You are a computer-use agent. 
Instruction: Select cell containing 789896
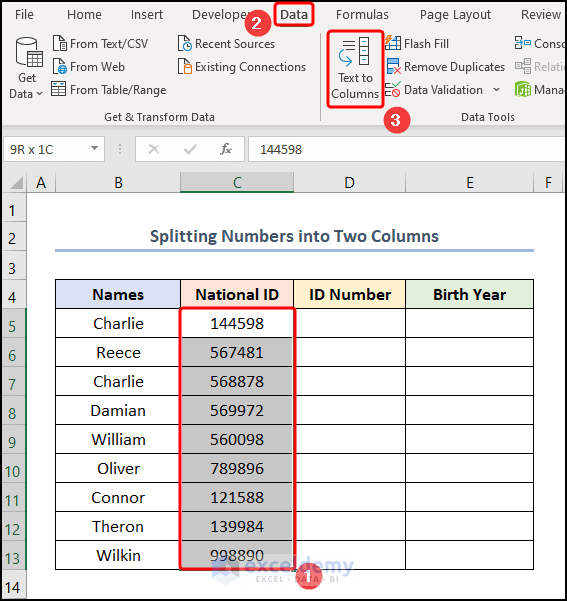[237, 468]
